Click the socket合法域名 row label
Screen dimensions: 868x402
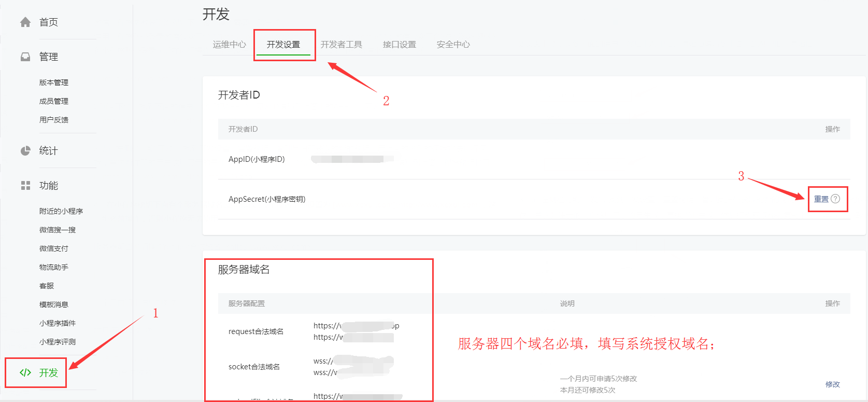(254, 367)
